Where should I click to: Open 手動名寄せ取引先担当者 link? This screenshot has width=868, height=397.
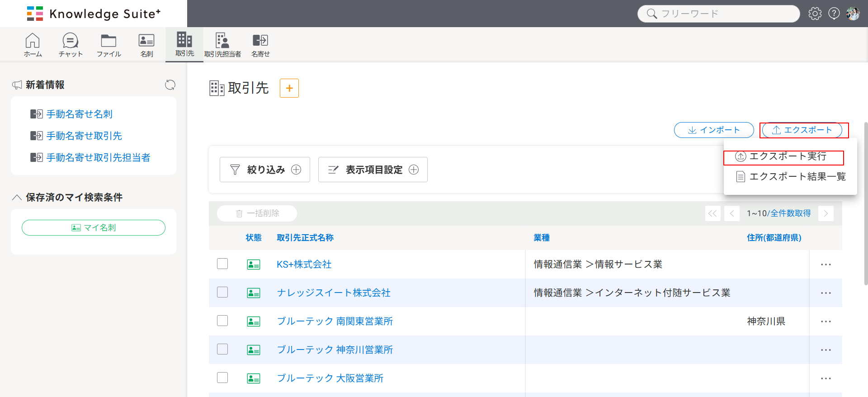(x=98, y=157)
